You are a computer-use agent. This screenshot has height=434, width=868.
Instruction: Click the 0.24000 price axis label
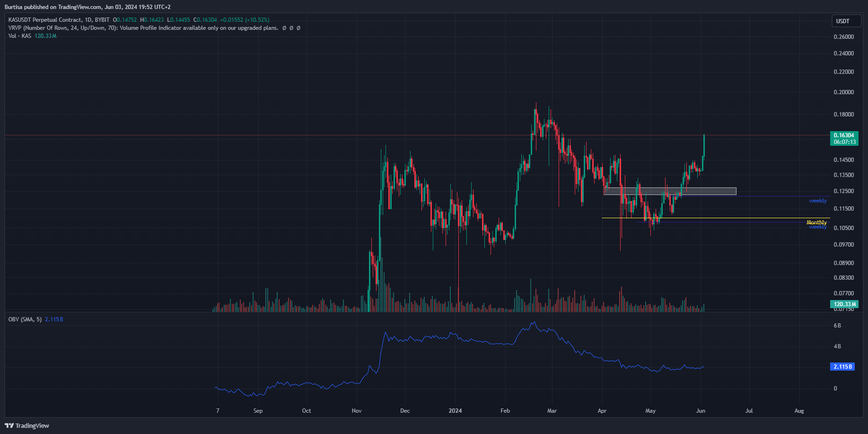click(x=844, y=53)
